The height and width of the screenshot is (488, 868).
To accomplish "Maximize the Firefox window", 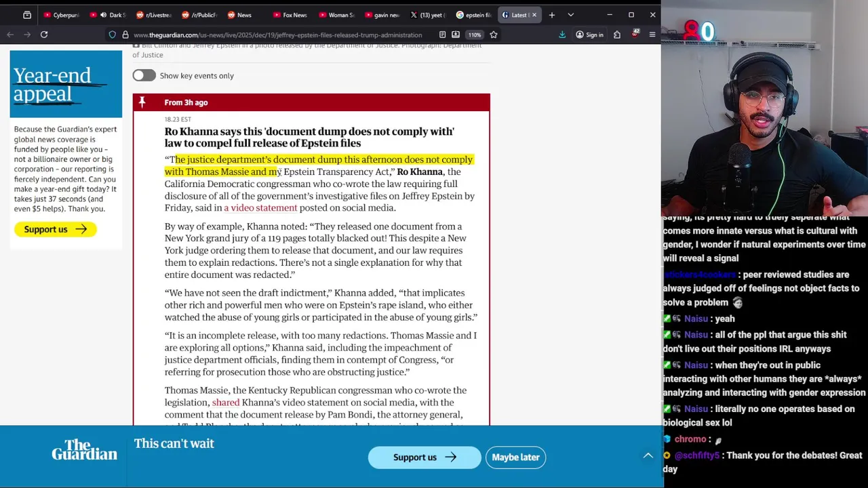I will pos(631,15).
